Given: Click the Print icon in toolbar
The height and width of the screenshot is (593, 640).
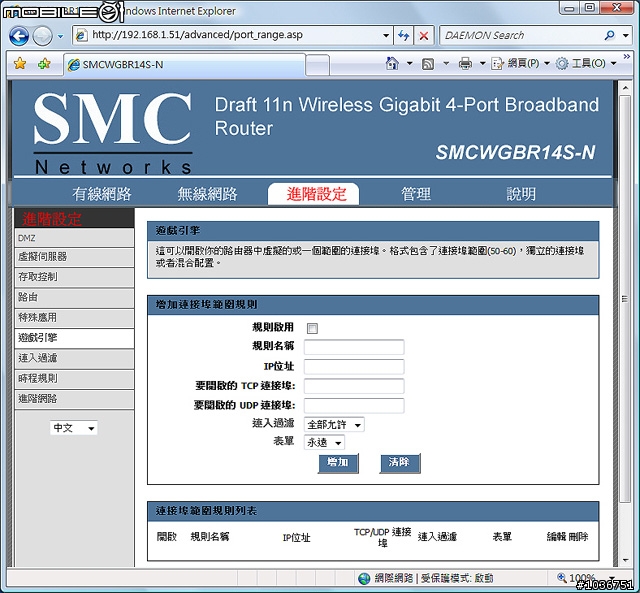Looking at the screenshot, I should click(x=465, y=64).
